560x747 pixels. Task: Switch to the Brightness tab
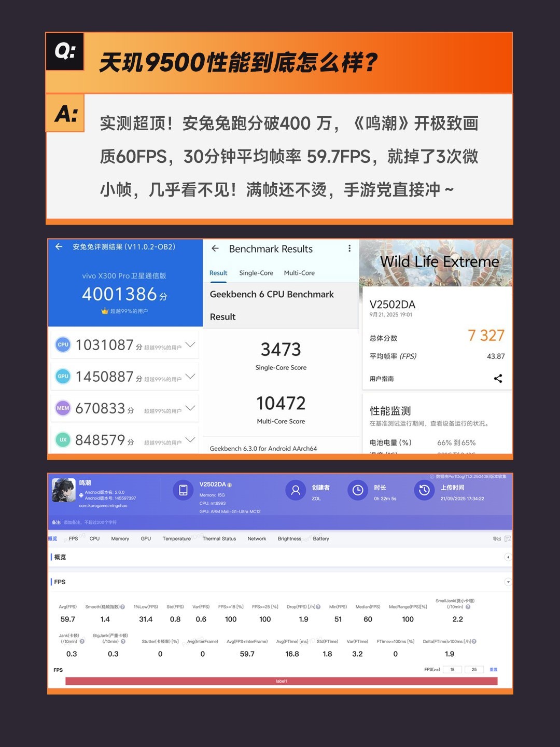(289, 538)
